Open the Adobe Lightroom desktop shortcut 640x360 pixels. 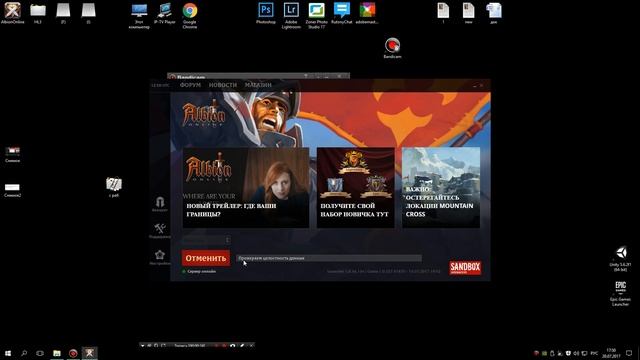coord(291,15)
